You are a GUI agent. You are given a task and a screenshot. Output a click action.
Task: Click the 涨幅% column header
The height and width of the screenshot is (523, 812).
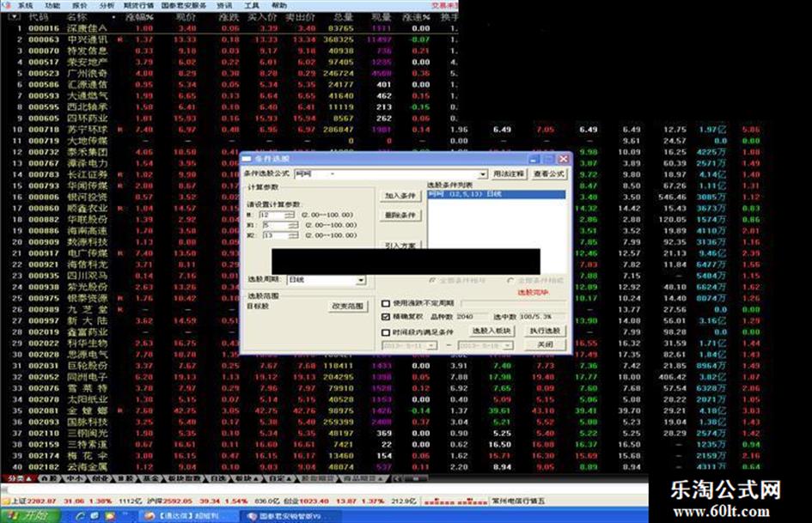coord(140,17)
